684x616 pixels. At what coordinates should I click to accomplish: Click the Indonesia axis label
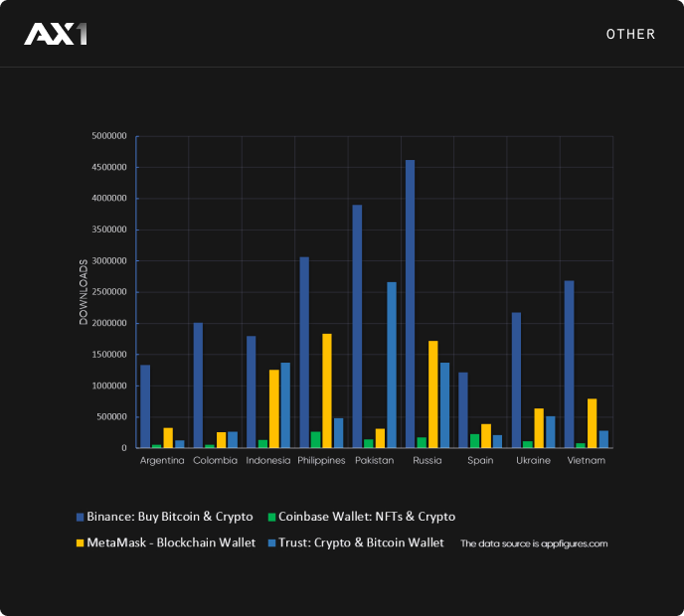267,461
